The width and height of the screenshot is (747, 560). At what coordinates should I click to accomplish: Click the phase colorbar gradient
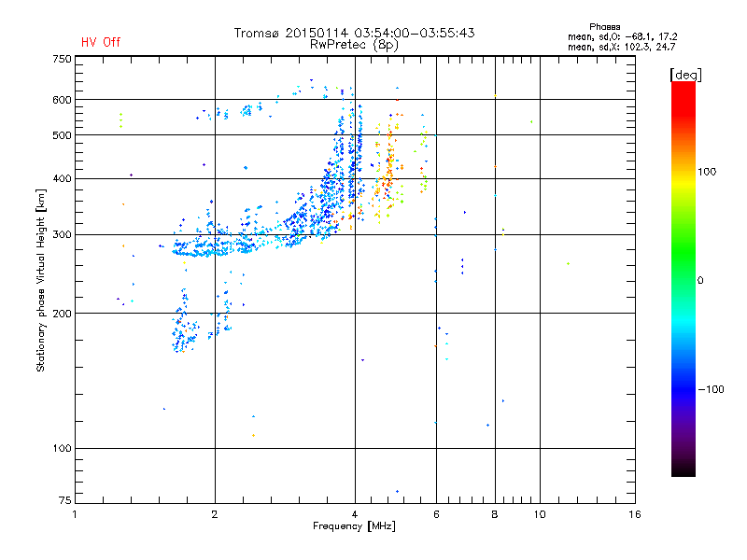684,278
